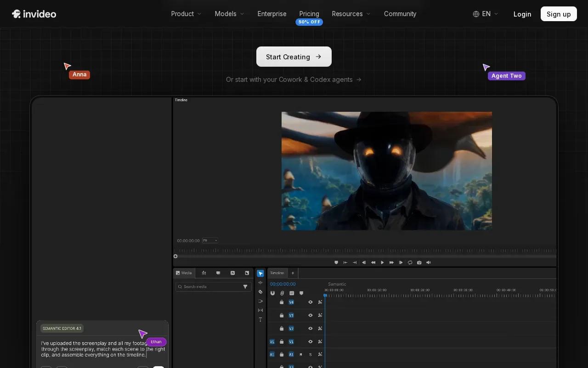Click the go to in point icon

(345, 262)
